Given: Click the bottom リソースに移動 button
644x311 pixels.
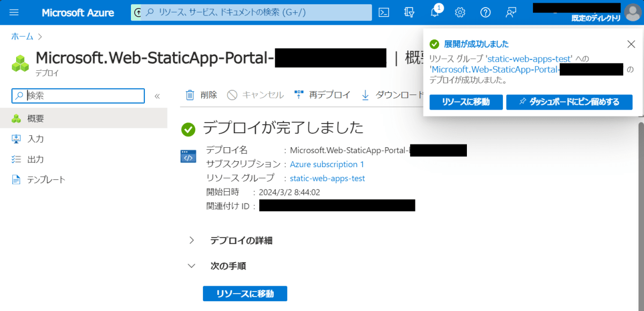Looking at the screenshot, I should (245, 294).
